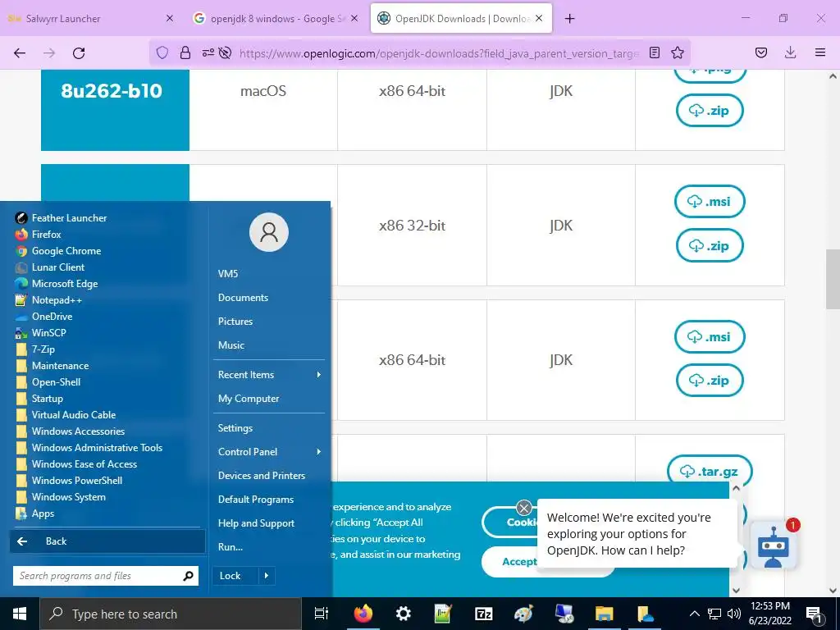The width and height of the screenshot is (840, 630).
Task: Download .msi for x86 64-bit JDK
Action: coord(710,337)
